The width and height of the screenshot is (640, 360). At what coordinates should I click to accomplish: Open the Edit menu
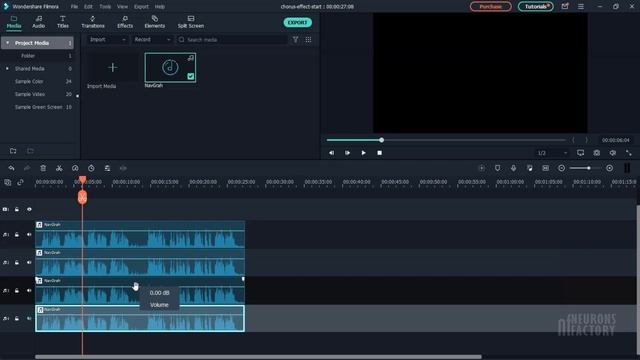pyautogui.click(x=88, y=7)
